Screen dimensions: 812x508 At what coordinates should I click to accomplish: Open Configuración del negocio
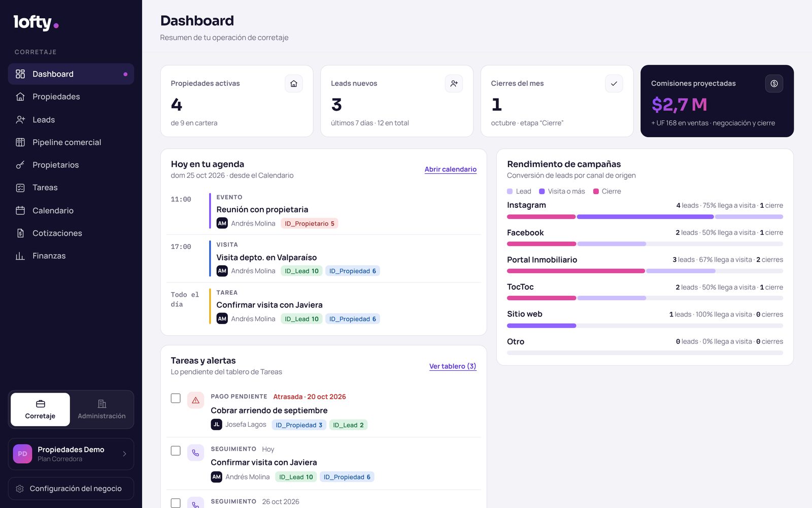[71, 489]
